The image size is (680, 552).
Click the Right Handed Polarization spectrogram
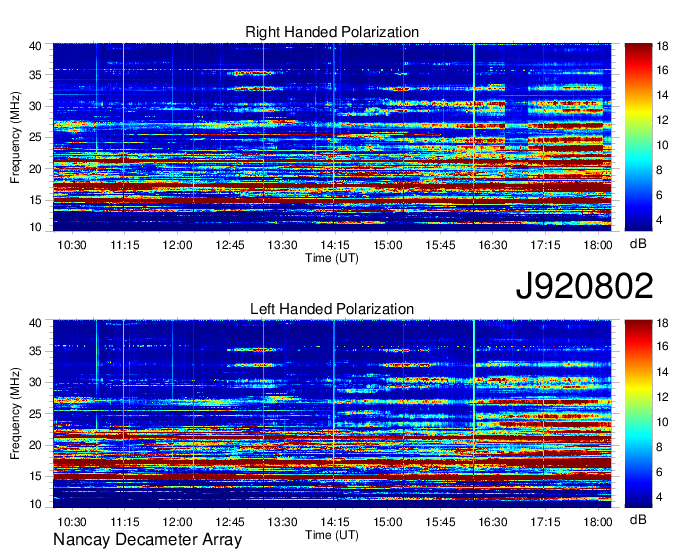point(332,137)
